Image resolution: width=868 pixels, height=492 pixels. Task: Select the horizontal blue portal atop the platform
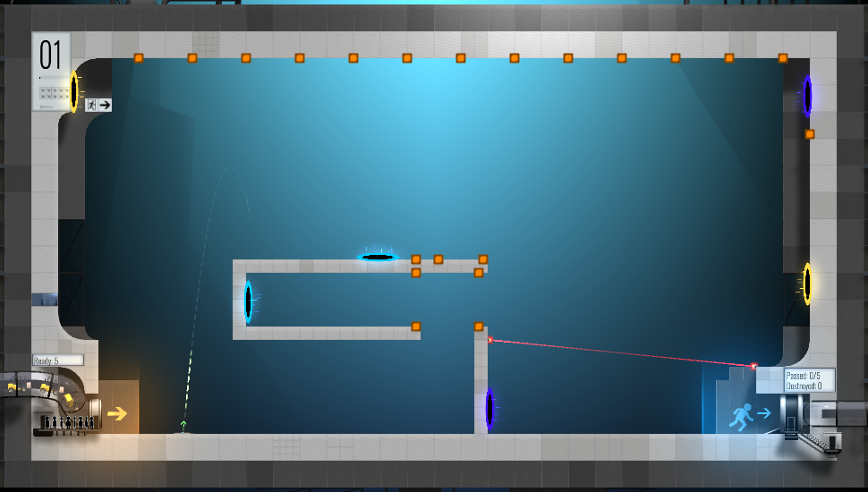coord(378,258)
